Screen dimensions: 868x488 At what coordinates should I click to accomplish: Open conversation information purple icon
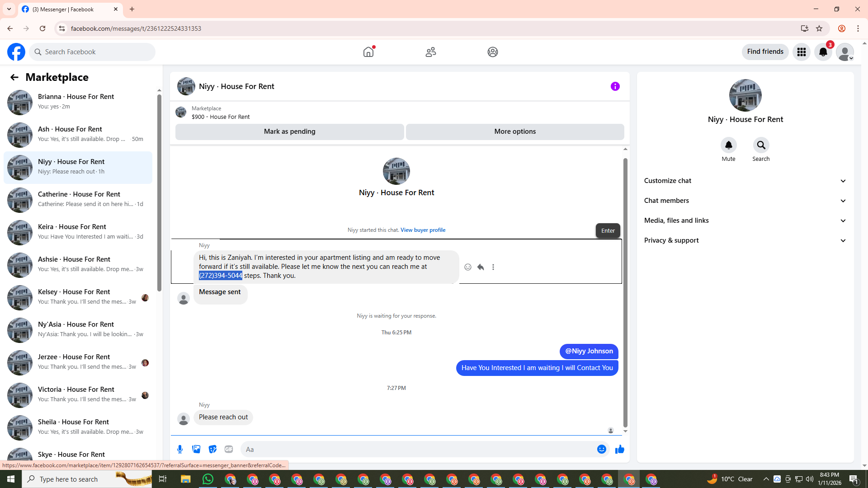pos(615,86)
